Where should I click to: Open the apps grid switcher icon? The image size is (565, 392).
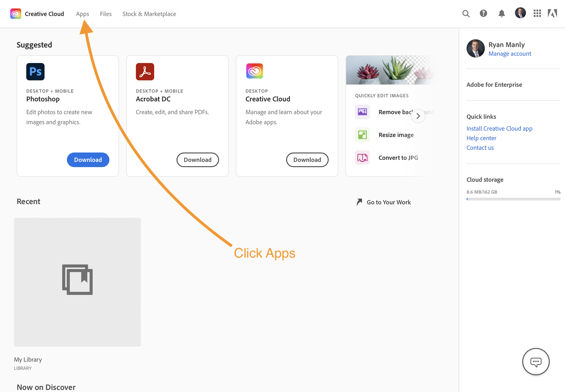tap(537, 13)
